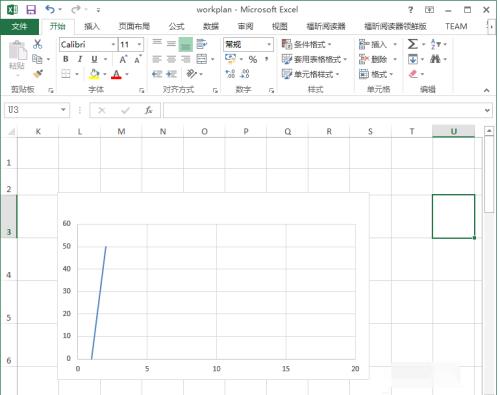The height and width of the screenshot is (395, 500).
Task: Select the Format Painter brush
Action: [x=38, y=73]
